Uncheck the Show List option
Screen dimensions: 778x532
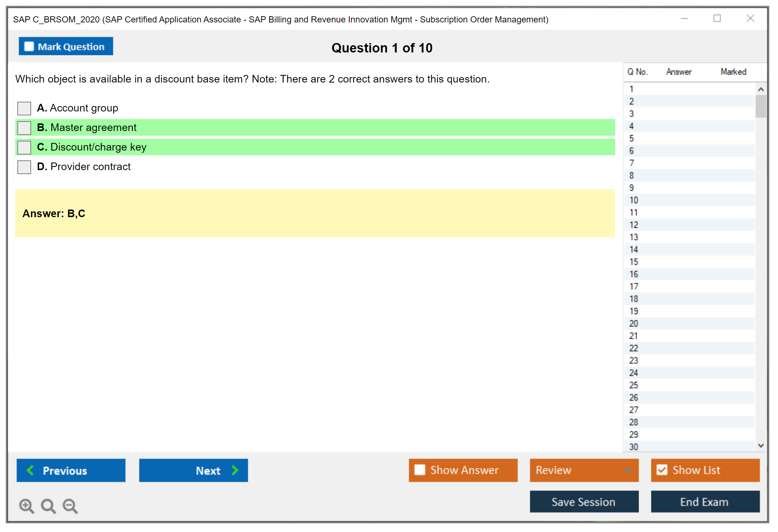tap(662, 470)
